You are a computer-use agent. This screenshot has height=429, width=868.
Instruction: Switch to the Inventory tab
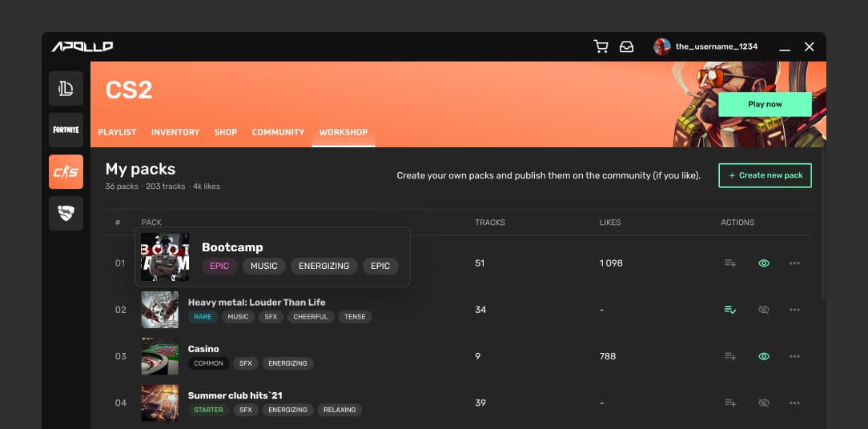tap(175, 132)
